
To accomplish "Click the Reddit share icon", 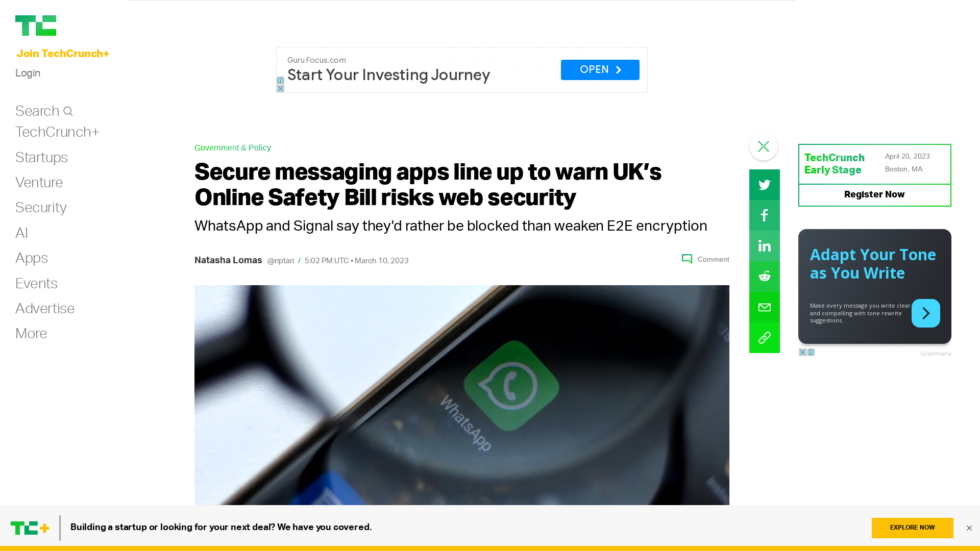I will (x=765, y=277).
